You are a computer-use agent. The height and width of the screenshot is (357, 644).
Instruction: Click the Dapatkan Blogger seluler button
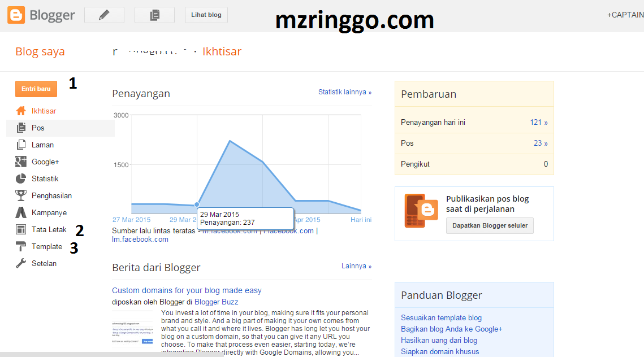(490, 226)
